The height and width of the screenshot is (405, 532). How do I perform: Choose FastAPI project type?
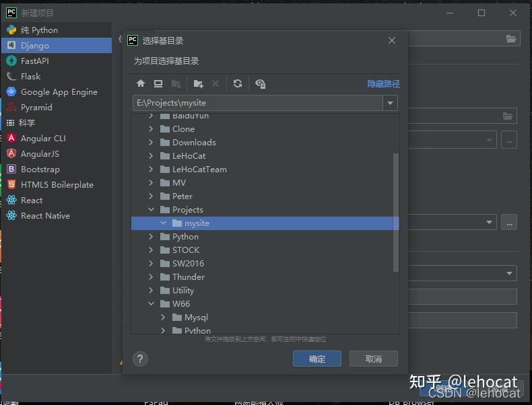click(57, 61)
